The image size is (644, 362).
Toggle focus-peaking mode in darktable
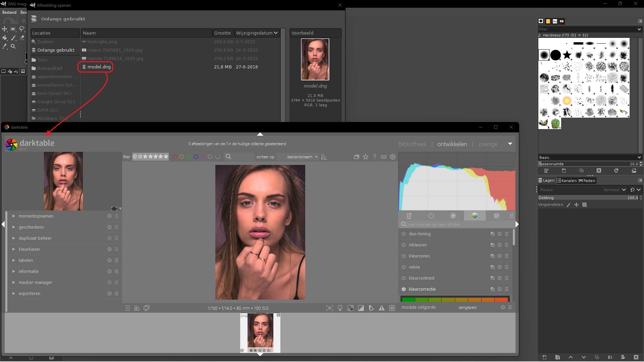coord(330,308)
